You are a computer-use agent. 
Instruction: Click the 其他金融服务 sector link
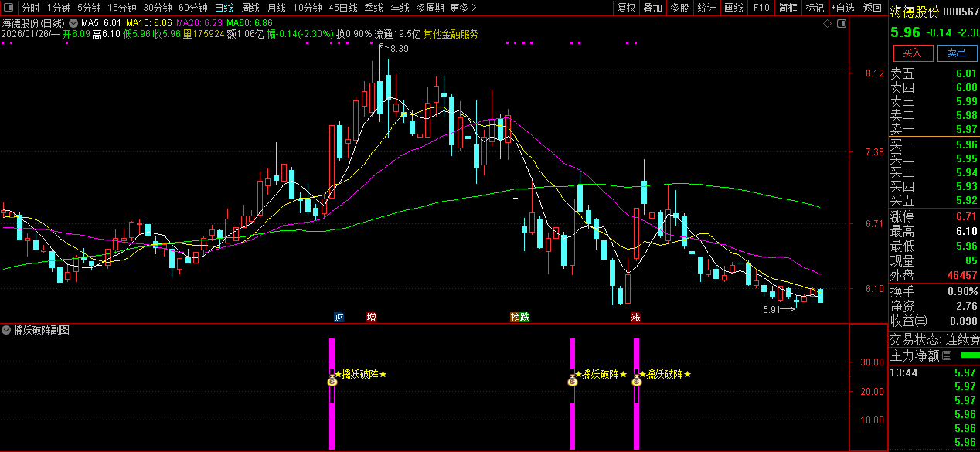tap(451, 34)
